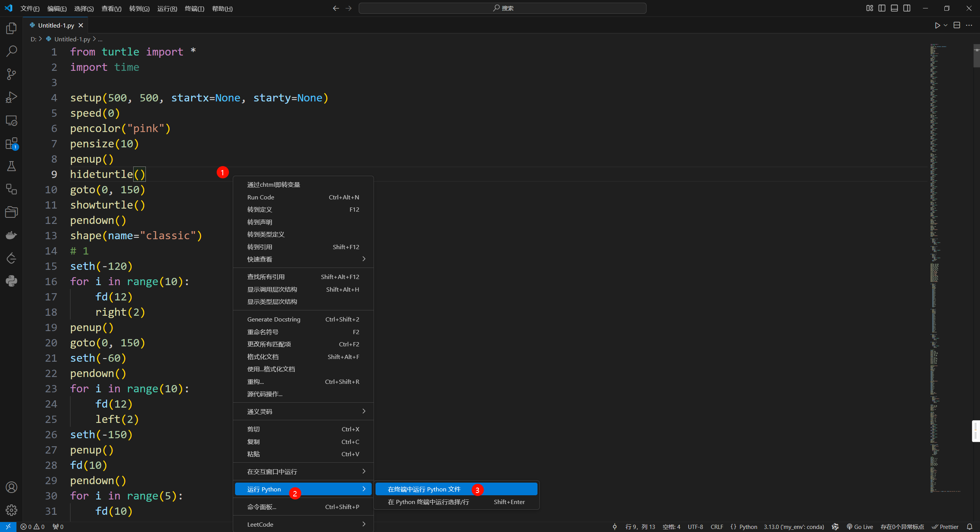Screen dimensions: 980x532
Task: Select the Untitled-1.py editor tab
Action: (x=56, y=25)
